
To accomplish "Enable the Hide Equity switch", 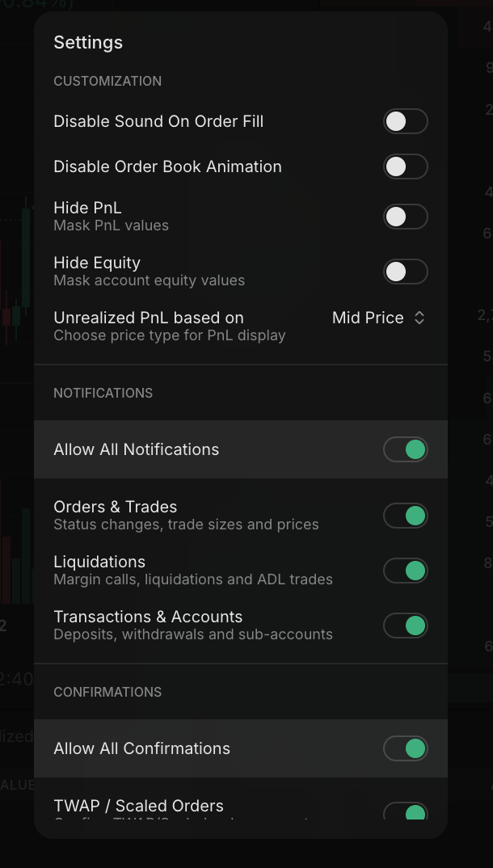I will 405,272.
